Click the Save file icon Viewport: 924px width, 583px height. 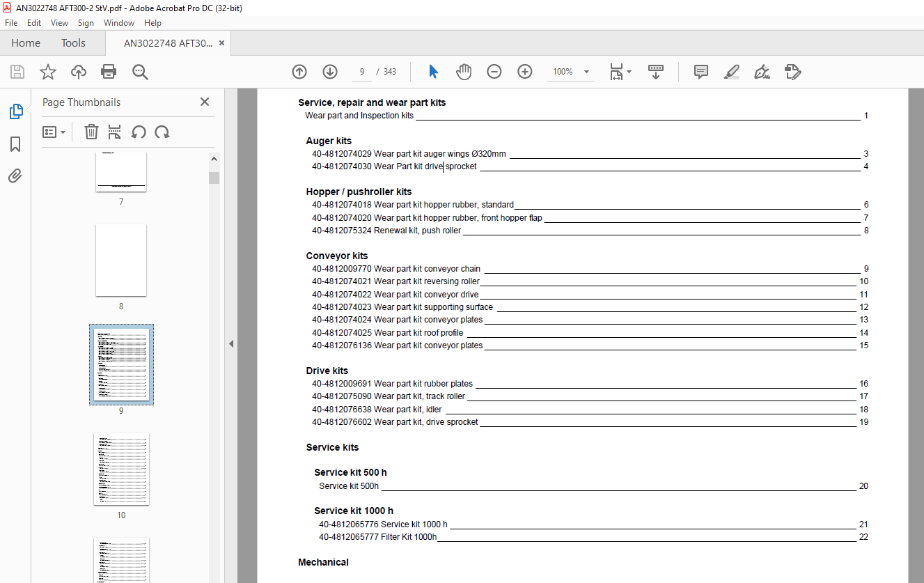coord(17,72)
